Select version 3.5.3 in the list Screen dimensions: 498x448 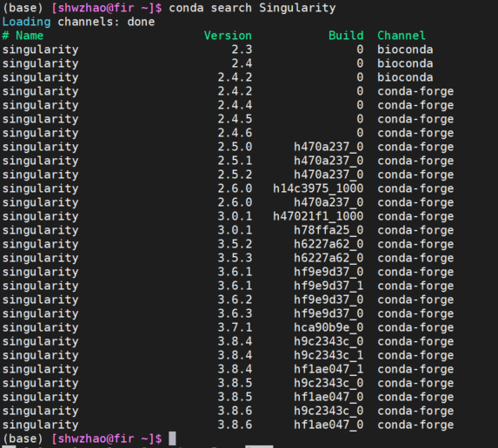tap(235, 258)
